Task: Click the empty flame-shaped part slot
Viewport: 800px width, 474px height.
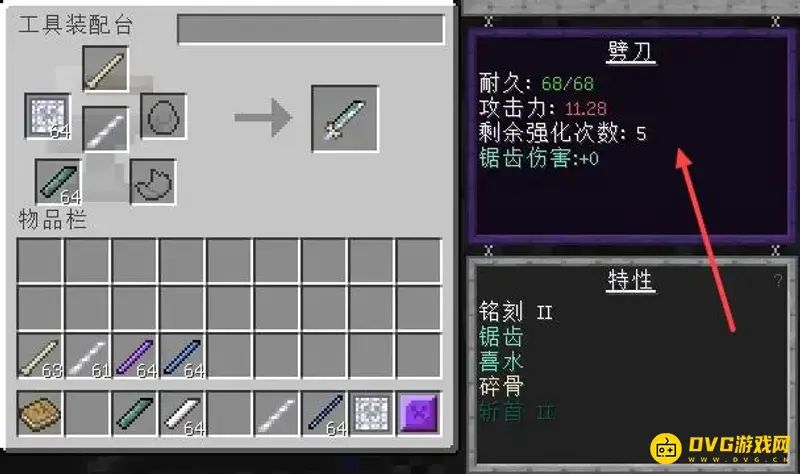Action: [153, 182]
